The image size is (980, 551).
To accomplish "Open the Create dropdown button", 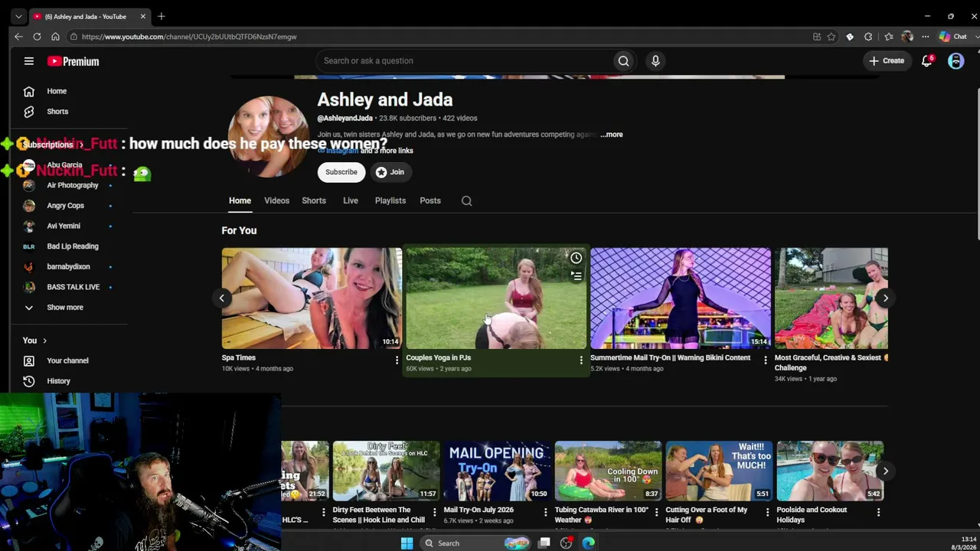I will coord(887,61).
